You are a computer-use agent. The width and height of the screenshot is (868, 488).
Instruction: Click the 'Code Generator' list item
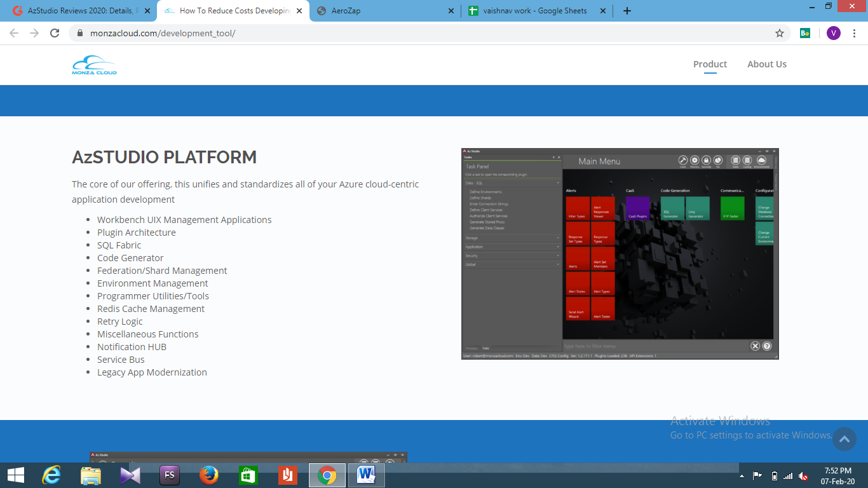pyautogui.click(x=130, y=258)
